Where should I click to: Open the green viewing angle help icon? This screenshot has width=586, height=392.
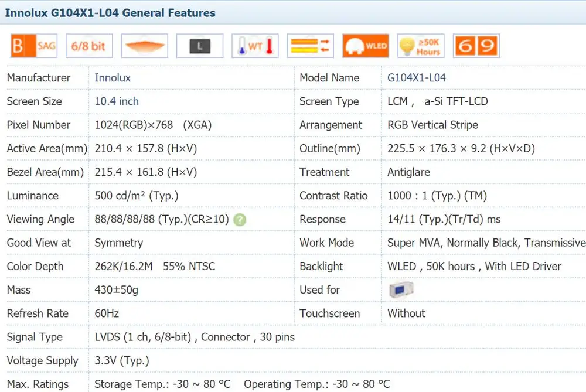pos(240,220)
